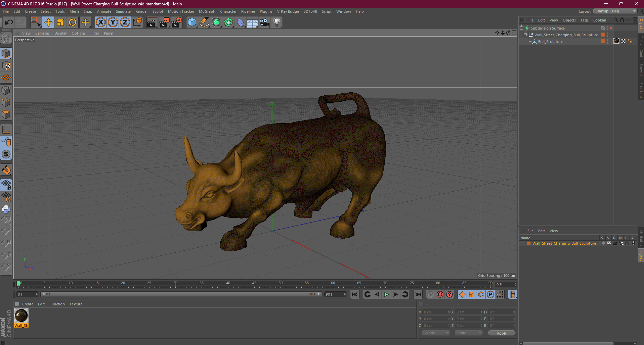Select Bull_Sculpture object in tree
This screenshot has height=345, width=644.
click(550, 42)
